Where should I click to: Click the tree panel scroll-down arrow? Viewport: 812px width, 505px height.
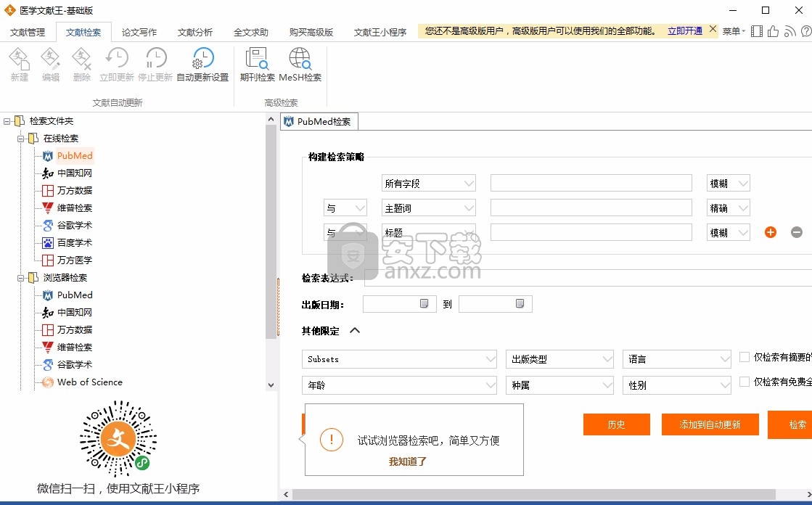coord(271,385)
